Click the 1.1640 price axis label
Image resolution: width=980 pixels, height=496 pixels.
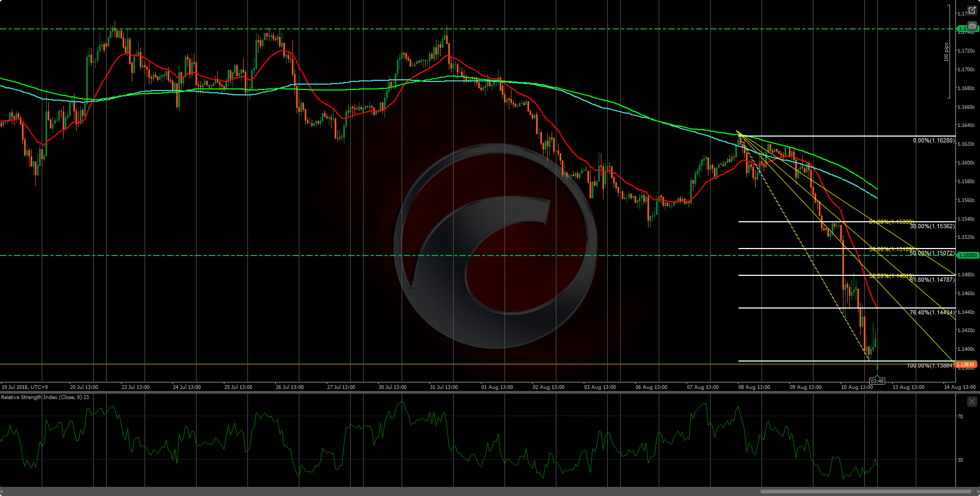coord(967,125)
